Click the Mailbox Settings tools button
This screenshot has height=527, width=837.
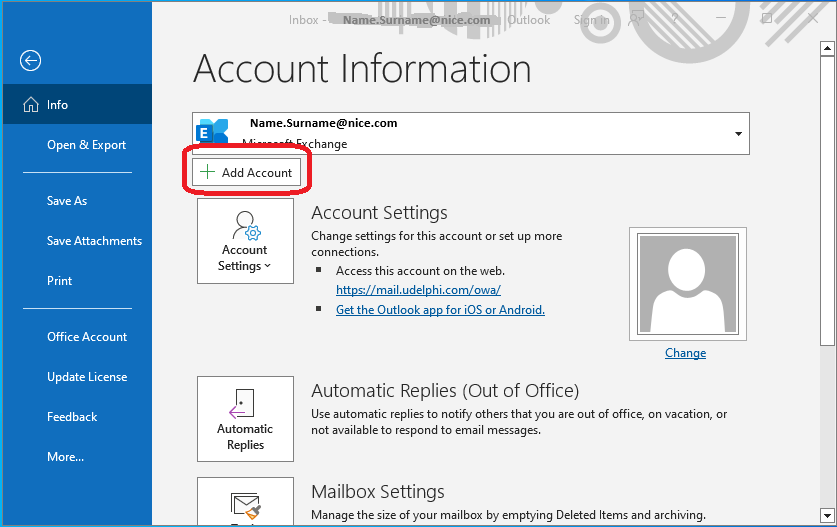246,501
